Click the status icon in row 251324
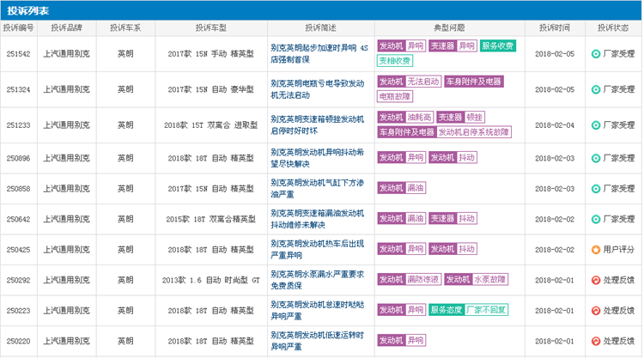This screenshot has width=644, height=358. 596,89
